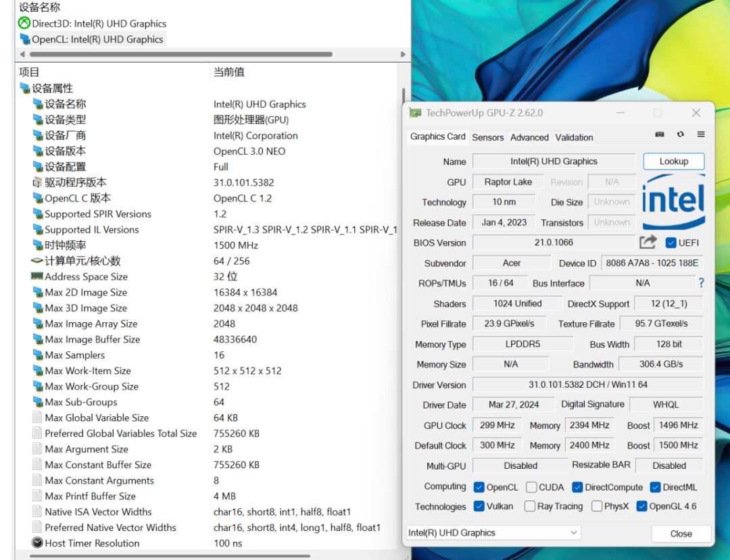Open the GPU selector dropdown at the bottom of GPU-Z
This screenshot has height=560, width=730.
coord(493,532)
